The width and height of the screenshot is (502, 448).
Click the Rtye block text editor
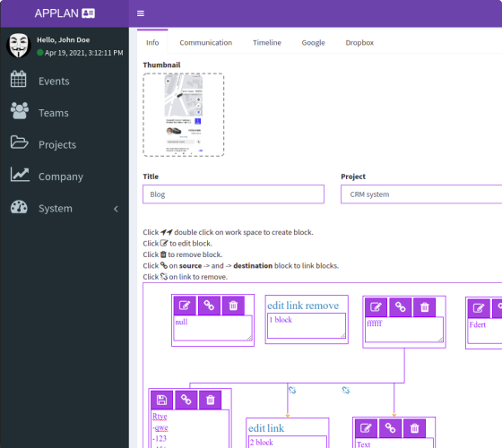pos(190,429)
